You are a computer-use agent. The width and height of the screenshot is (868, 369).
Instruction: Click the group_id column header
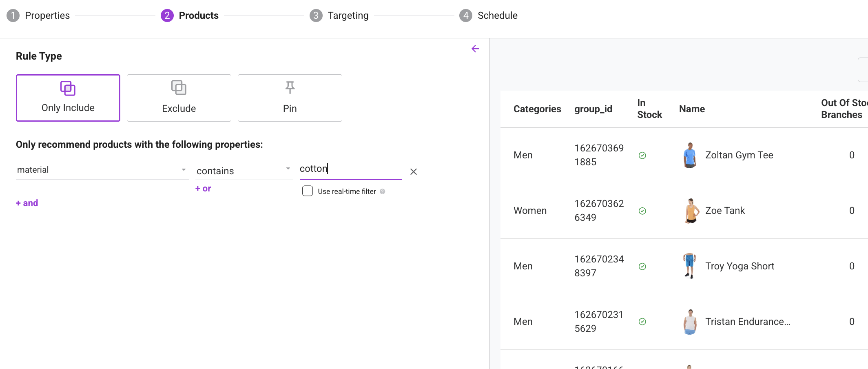coord(593,109)
